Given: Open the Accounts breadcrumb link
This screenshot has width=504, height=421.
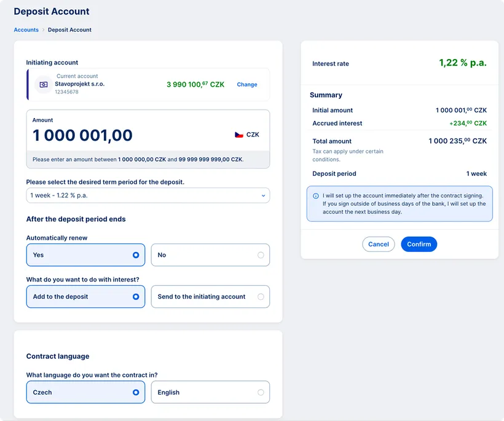Looking at the screenshot, I should [x=26, y=30].
